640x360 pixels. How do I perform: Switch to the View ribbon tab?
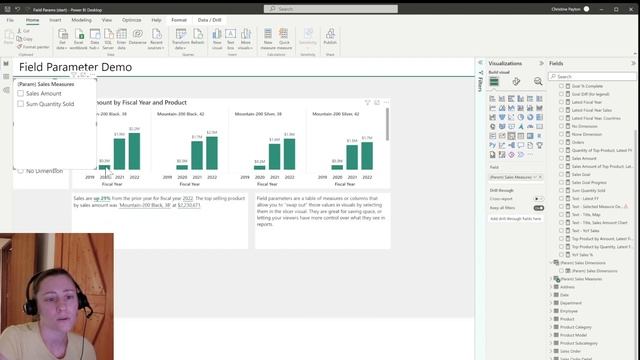click(x=107, y=20)
